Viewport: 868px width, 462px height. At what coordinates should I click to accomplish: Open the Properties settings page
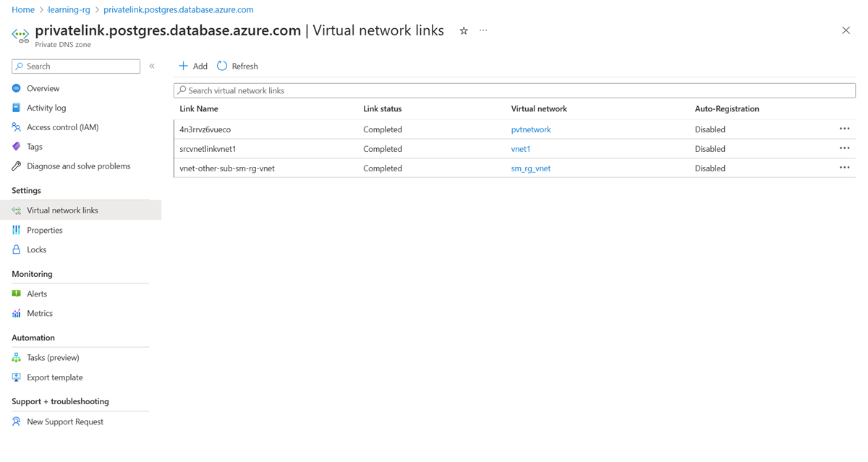pyautogui.click(x=45, y=230)
